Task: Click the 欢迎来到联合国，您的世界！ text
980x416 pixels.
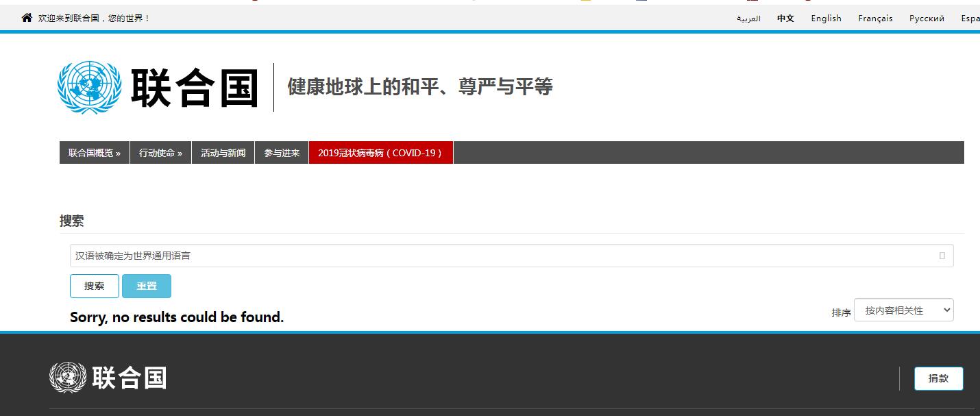Action: (93, 19)
